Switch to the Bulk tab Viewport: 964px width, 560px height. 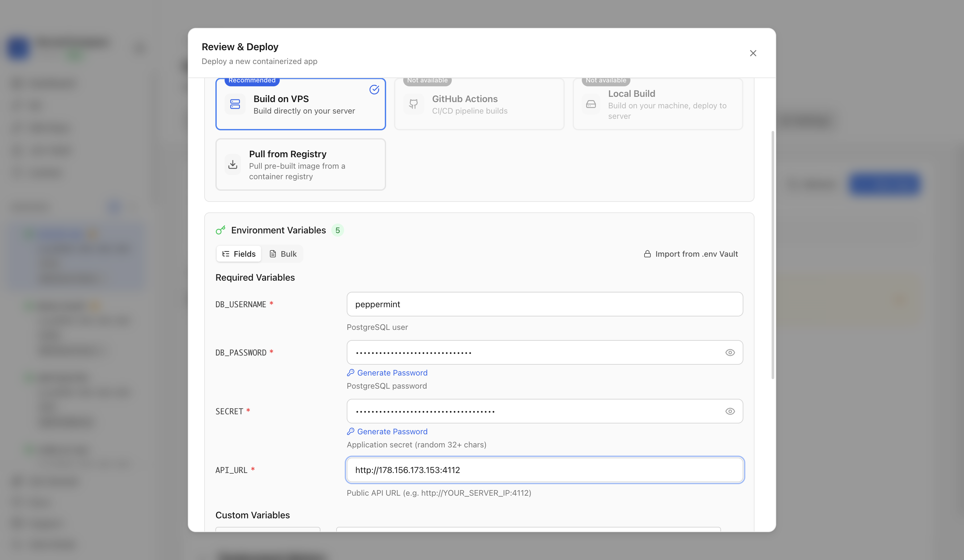(x=283, y=254)
